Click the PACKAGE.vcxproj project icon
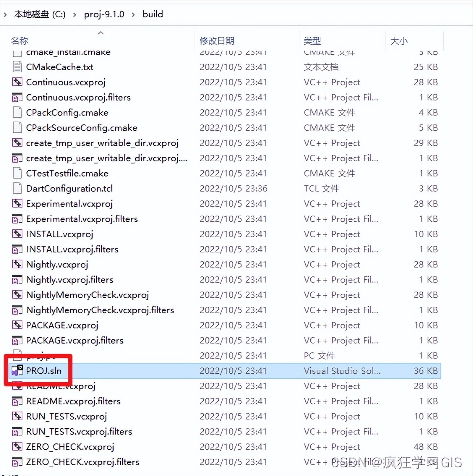The height and width of the screenshot is (476, 473). tap(17, 325)
